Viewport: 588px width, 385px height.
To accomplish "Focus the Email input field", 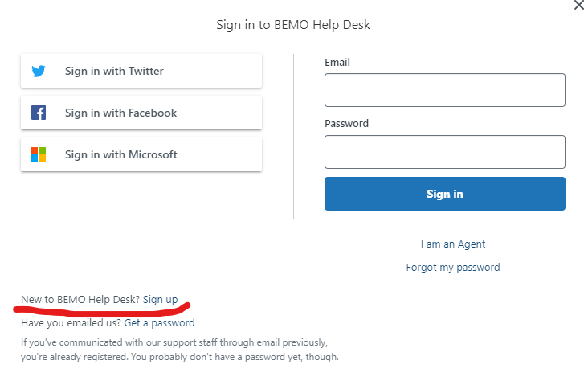I will pyautogui.click(x=445, y=90).
